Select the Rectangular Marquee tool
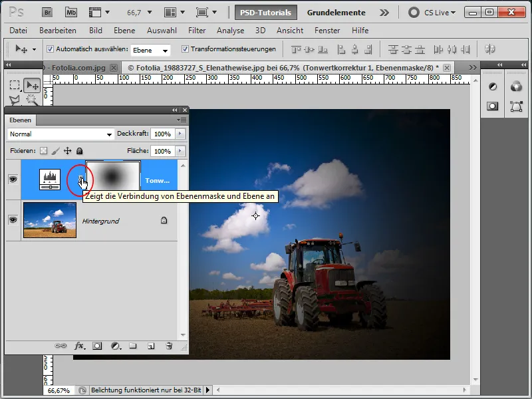This screenshot has width=532, height=399. tap(14, 85)
